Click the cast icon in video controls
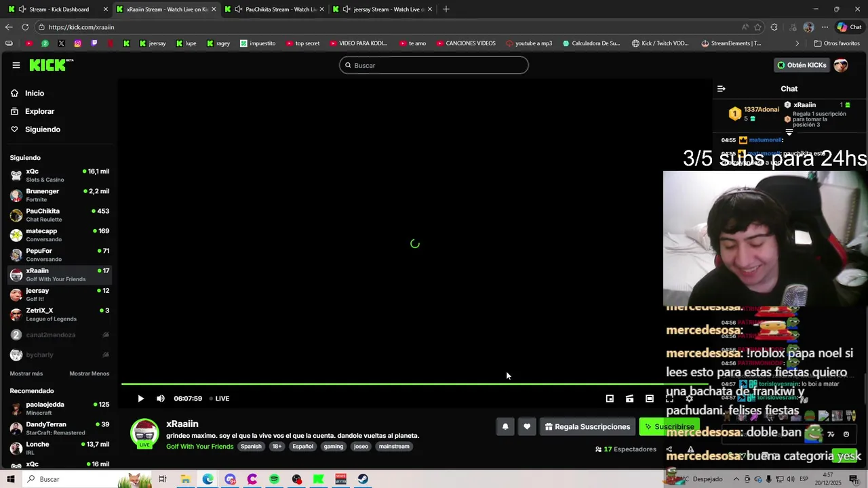This screenshot has height=488, width=868. (x=629, y=399)
